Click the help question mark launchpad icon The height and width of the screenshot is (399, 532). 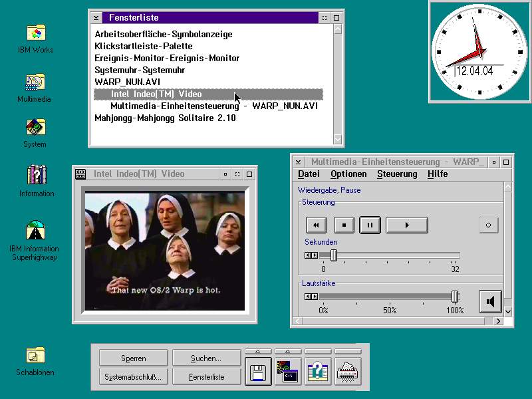[x=318, y=371]
